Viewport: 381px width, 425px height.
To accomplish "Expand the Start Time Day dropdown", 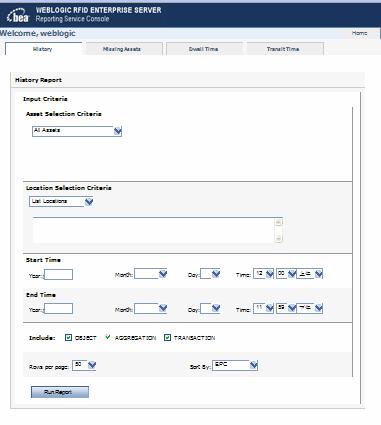I will coord(216,274).
